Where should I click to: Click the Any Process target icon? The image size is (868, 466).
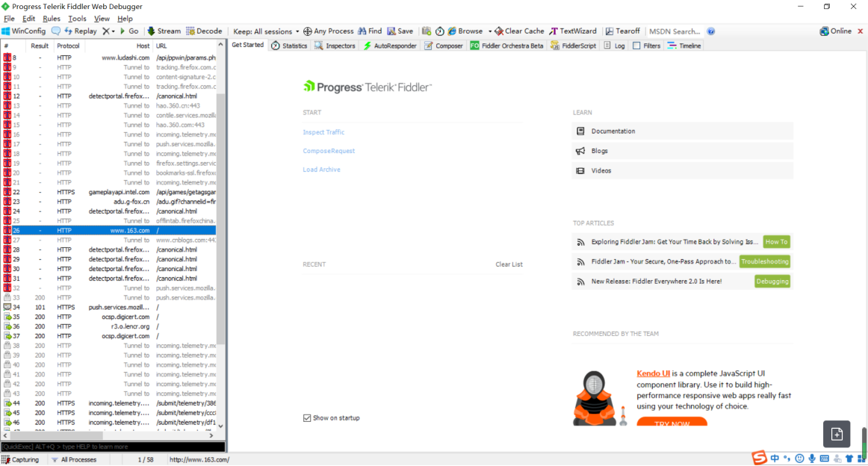(308, 31)
